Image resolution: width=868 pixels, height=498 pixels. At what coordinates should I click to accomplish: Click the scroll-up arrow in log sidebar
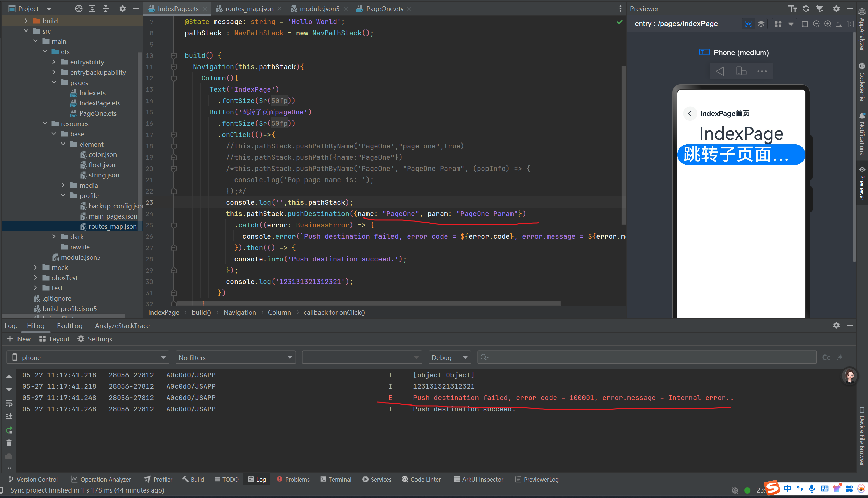[9, 376]
